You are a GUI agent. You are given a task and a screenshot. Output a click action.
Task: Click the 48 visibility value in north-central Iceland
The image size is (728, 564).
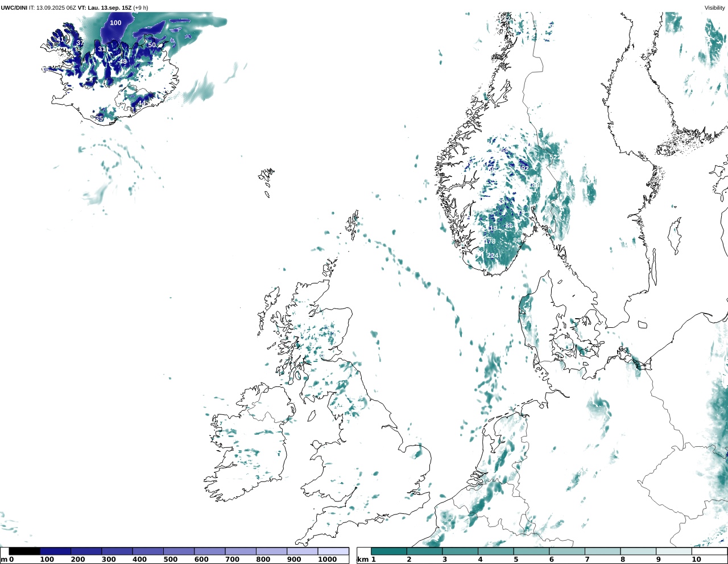coord(123,61)
